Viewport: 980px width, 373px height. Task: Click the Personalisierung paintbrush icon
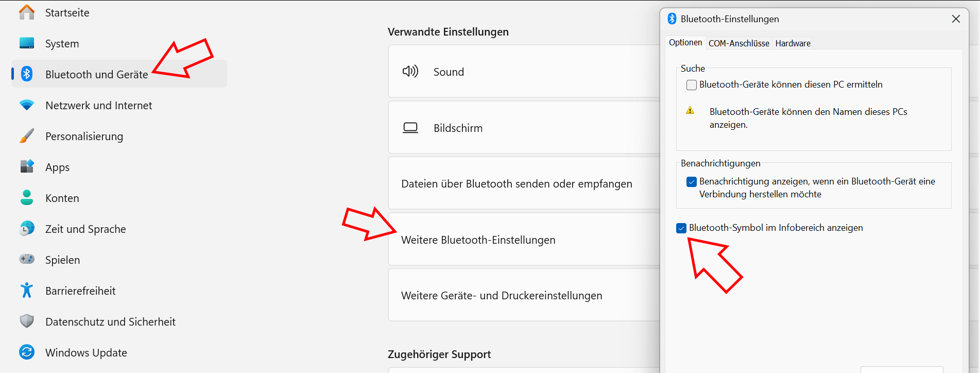27,136
